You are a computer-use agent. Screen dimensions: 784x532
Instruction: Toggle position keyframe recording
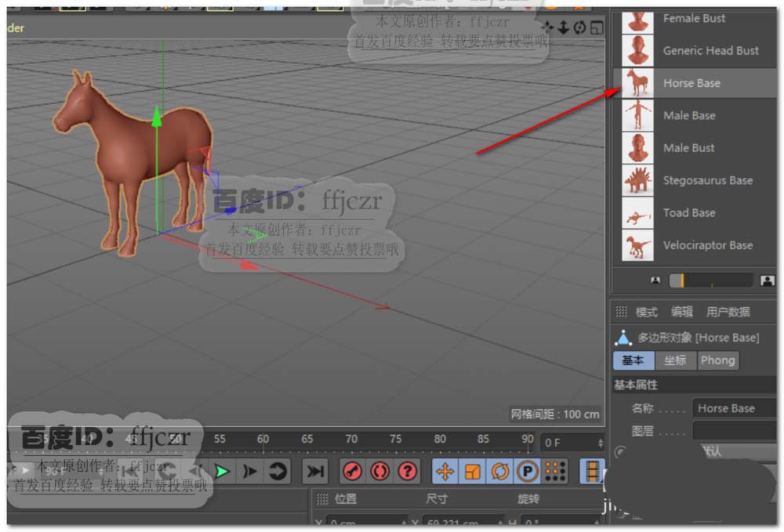[445, 471]
